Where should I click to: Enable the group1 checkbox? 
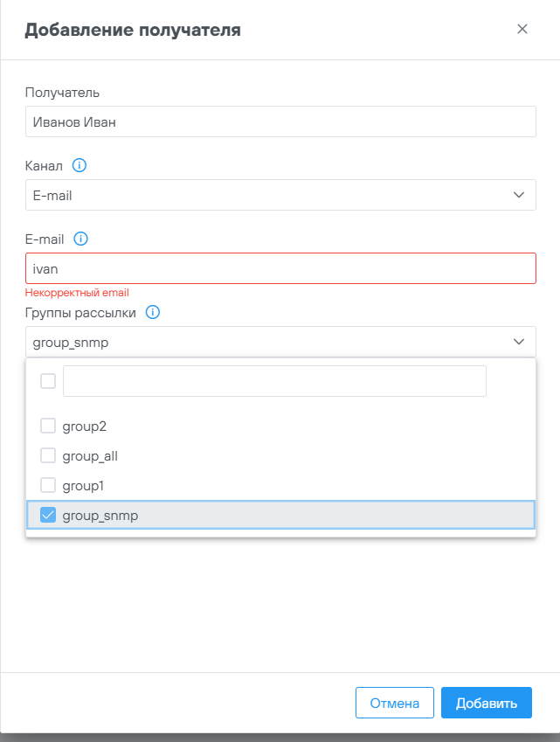[48, 485]
